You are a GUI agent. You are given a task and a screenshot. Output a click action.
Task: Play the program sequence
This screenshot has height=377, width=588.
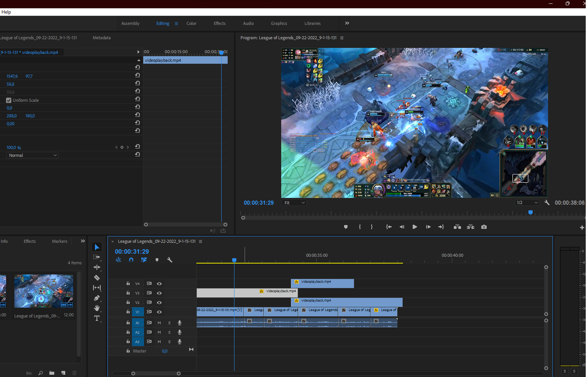point(415,227)
